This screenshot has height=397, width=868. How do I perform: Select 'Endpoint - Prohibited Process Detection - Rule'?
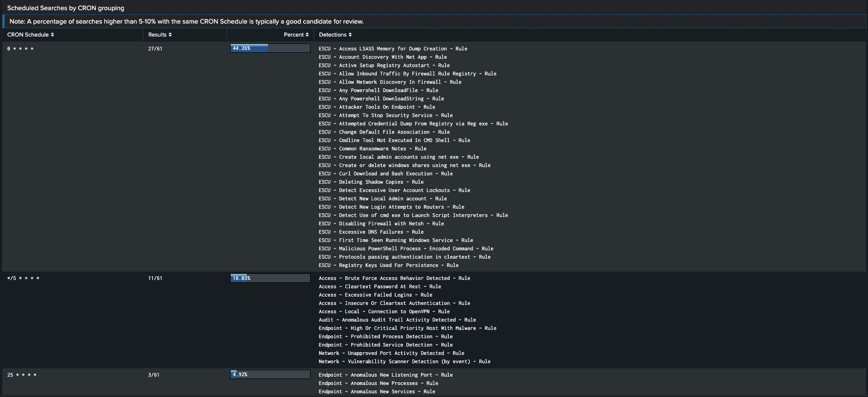(x=385, y=336)
